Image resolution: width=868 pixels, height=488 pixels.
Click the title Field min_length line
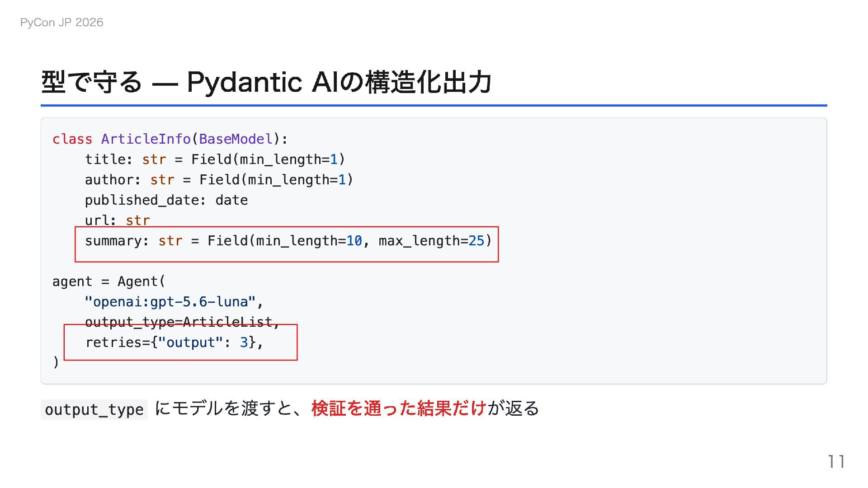click(215, 160)
